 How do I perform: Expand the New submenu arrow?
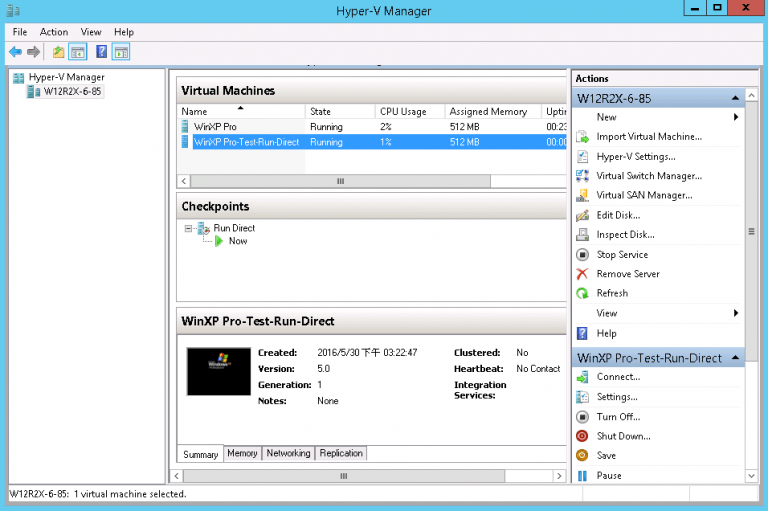click(x=736, y=117)
